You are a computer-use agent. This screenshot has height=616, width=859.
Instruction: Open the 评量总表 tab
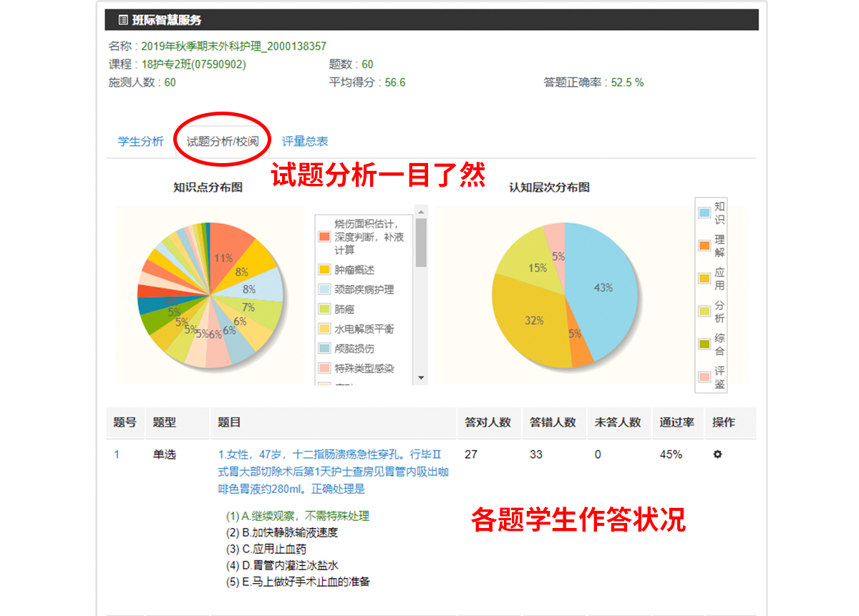(x=305, y=141)
